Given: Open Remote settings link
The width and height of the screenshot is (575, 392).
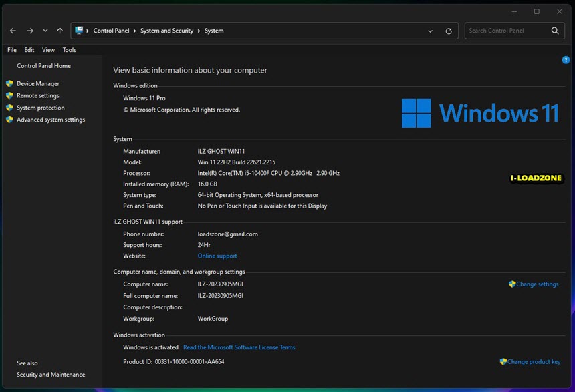Looking at the screenshot, I should click(x=37, y=95).
